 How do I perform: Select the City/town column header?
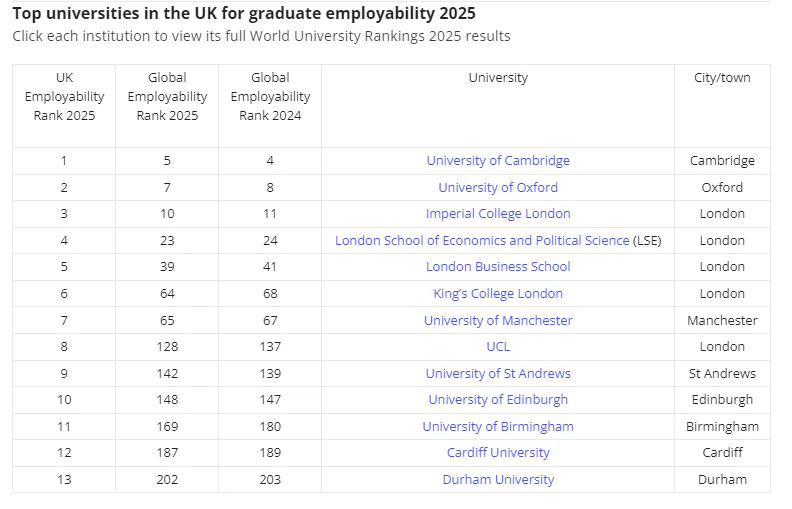coord(722,78)
